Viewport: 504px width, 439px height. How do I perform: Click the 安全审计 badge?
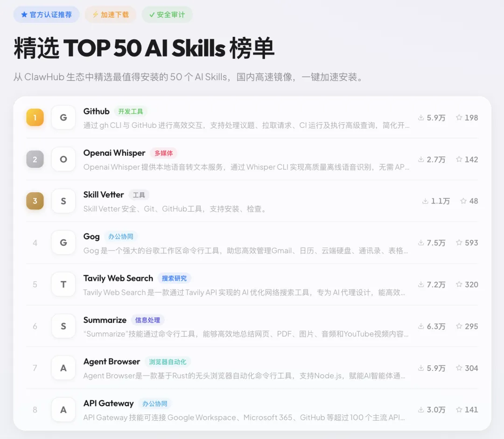(x=167, y=14)
